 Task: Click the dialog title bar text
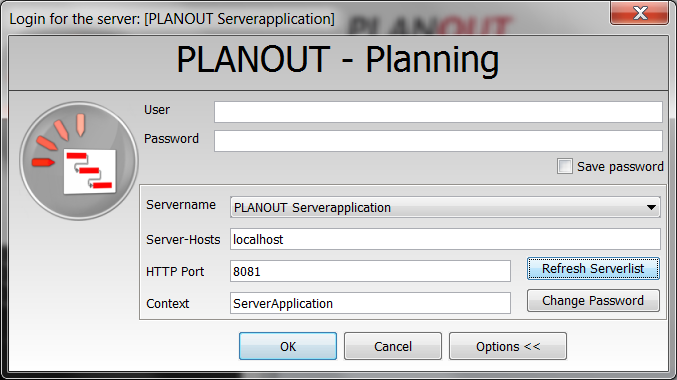(172, 19)
